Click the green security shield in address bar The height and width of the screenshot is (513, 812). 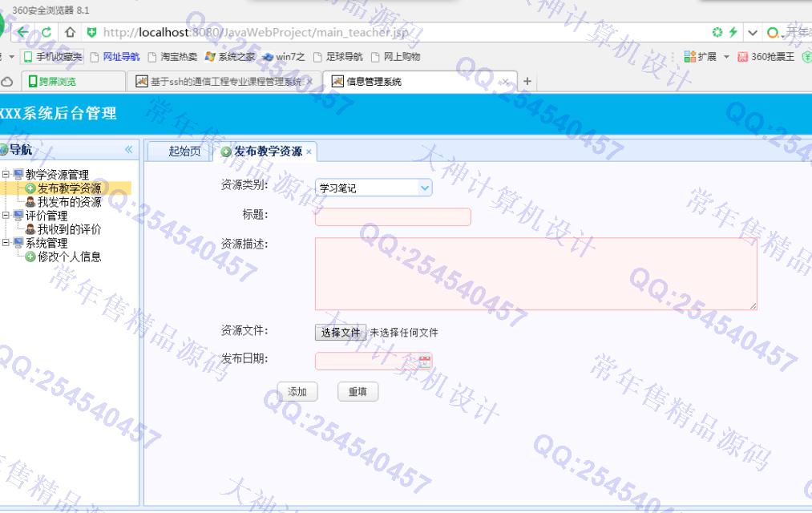coord(91,33)
